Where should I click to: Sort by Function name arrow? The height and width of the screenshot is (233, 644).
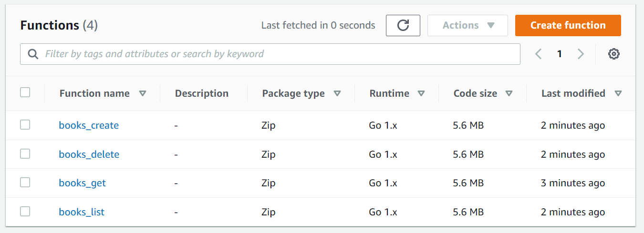[142, 94]
